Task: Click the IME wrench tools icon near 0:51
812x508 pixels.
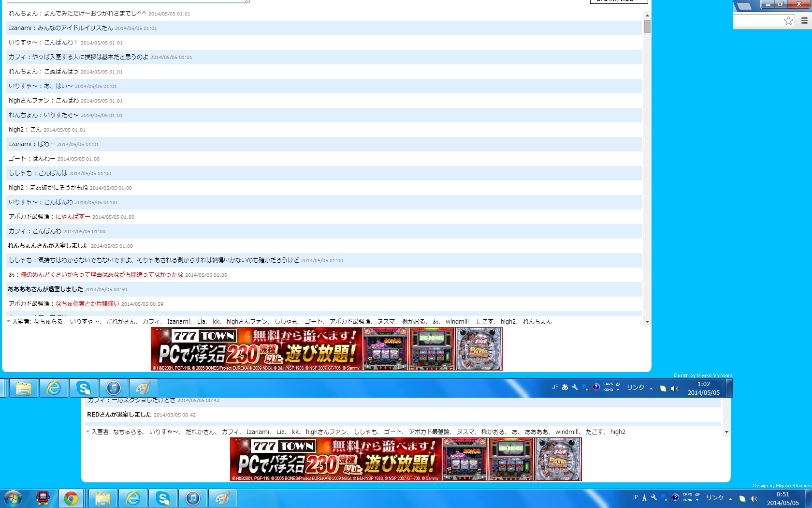Action: click(x=654, y=497)
